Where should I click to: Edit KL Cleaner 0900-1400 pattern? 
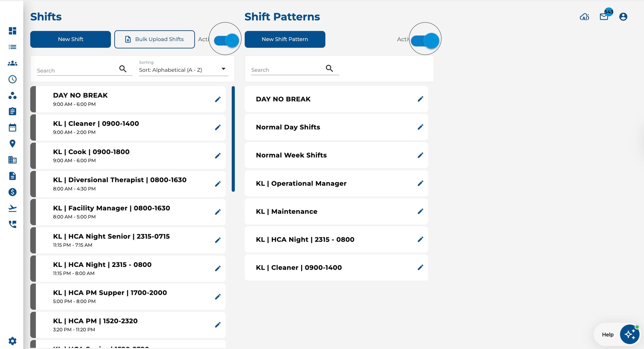coord(421,267)
